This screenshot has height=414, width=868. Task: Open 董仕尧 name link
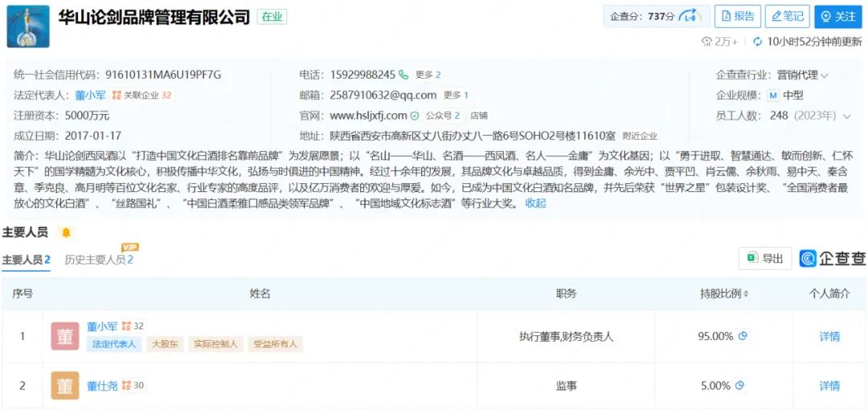102,386
